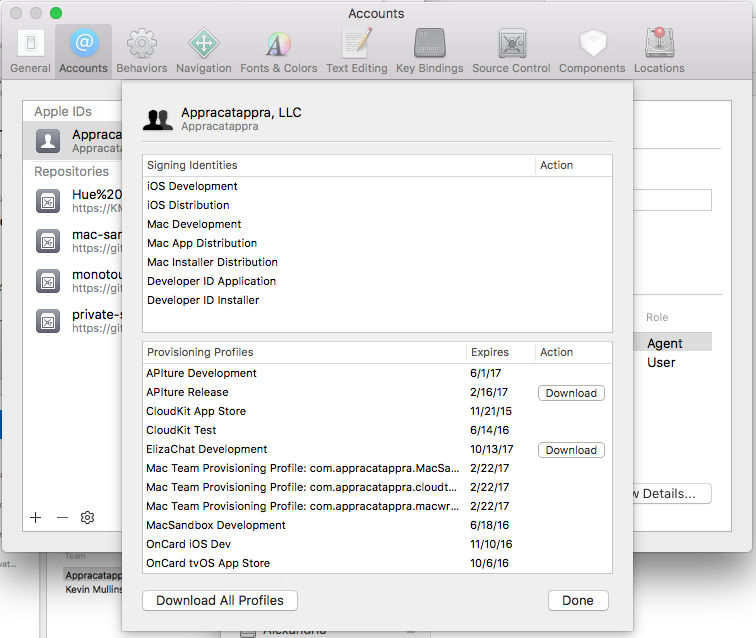Screen dimensions: 756x638
Task: Add a new account with the plus button
Action: [x=36, y=517]
